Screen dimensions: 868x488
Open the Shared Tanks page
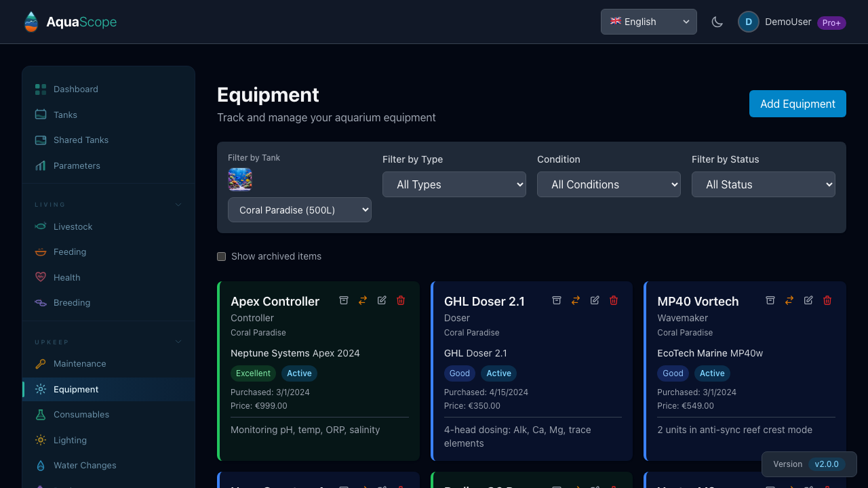(x=81, y=140)
